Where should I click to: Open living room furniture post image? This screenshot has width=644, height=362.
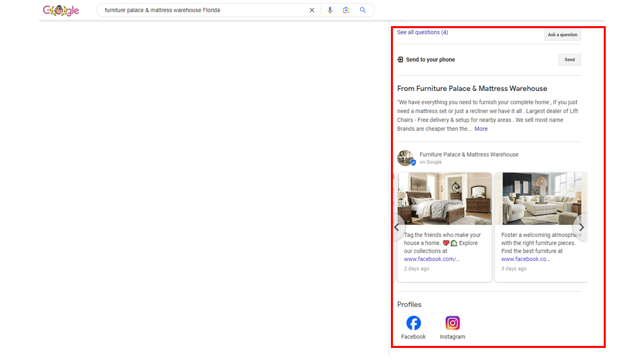(x=541, y=199)
